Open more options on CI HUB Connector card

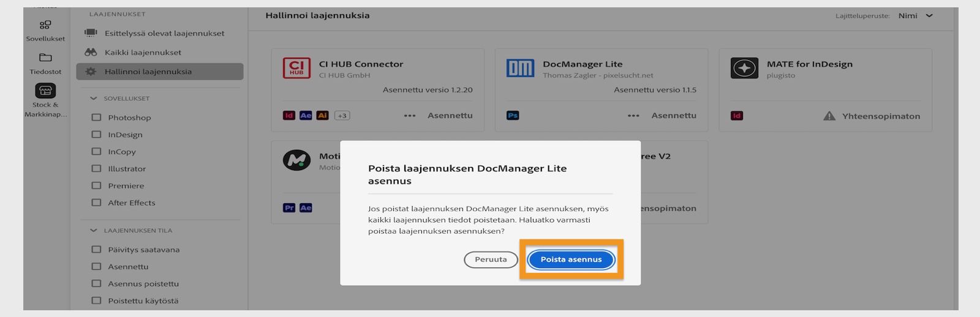pyautogui.click(x=410, y=116)
